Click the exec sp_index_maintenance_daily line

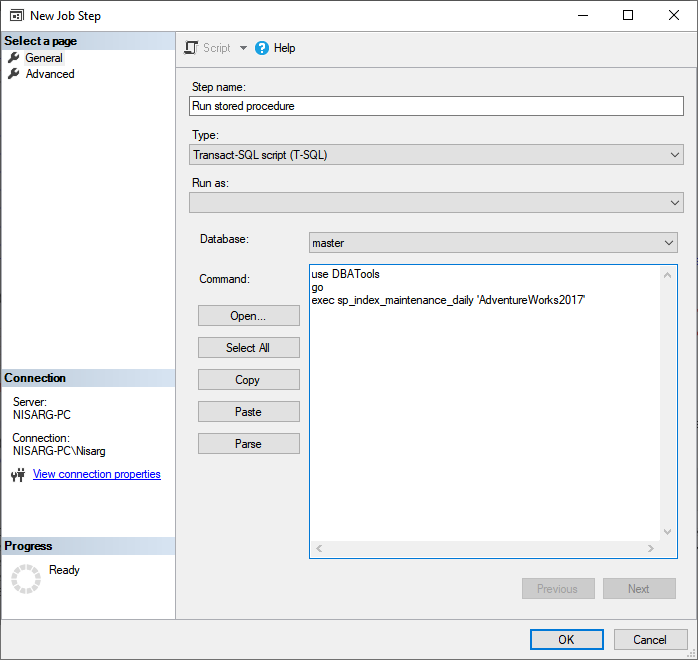(448, 300)
